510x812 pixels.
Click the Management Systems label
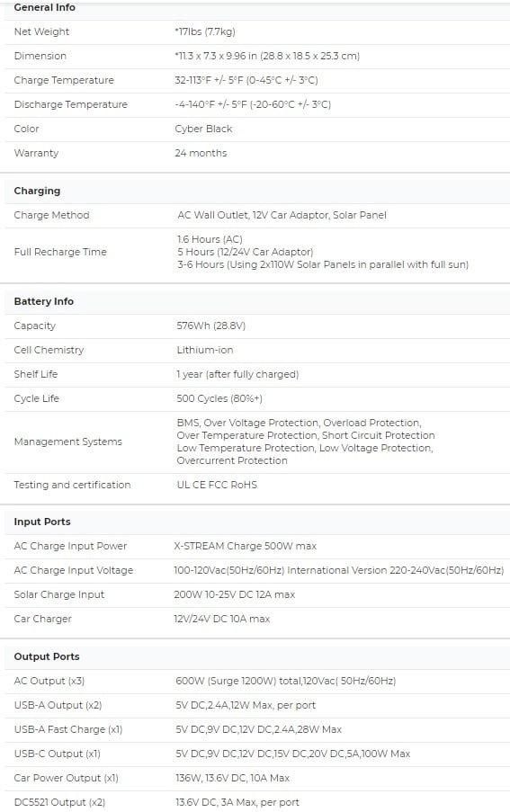pos(67,442)
